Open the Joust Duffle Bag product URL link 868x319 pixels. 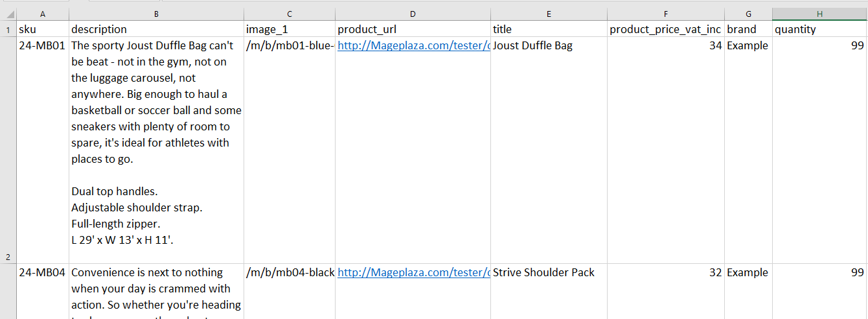(x=413, y=45)
